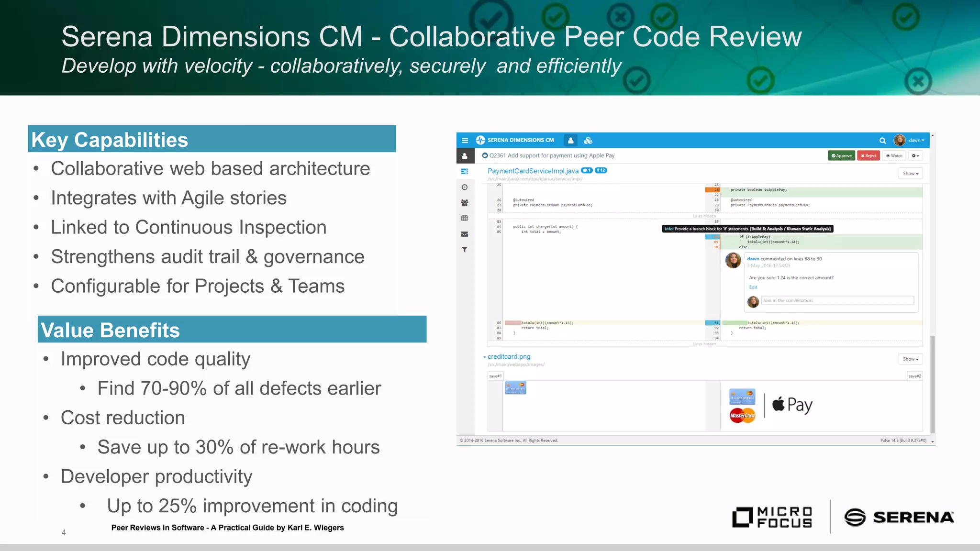Click the search magnifier icon
This screenshot has width=980, height=551.
point(882,141)
